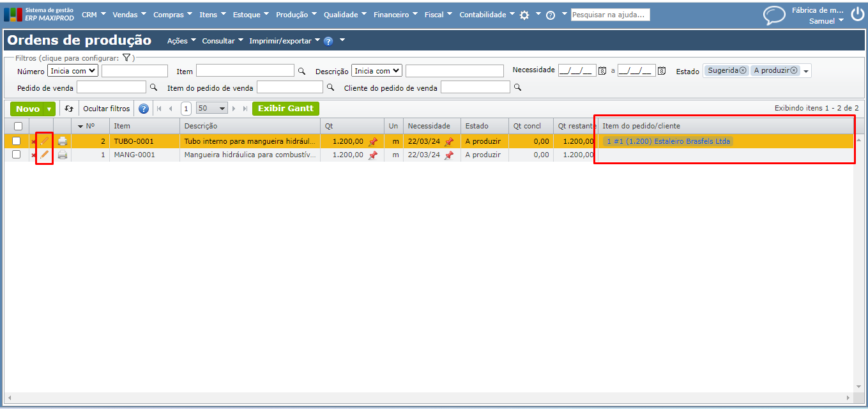868x409 pixels.
Task: Open Imprimir/exportar dropdown menu
Action: pos(285,41)
